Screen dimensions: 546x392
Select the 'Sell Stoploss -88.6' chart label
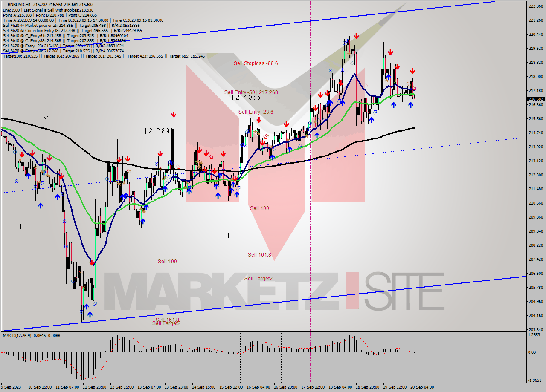(x=256, y=63)
